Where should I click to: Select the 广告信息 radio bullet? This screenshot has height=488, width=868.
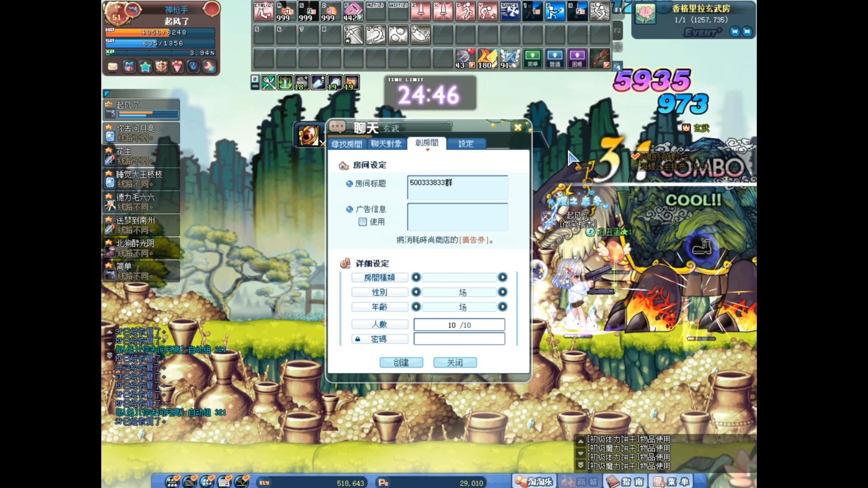(x=349, y=209)
